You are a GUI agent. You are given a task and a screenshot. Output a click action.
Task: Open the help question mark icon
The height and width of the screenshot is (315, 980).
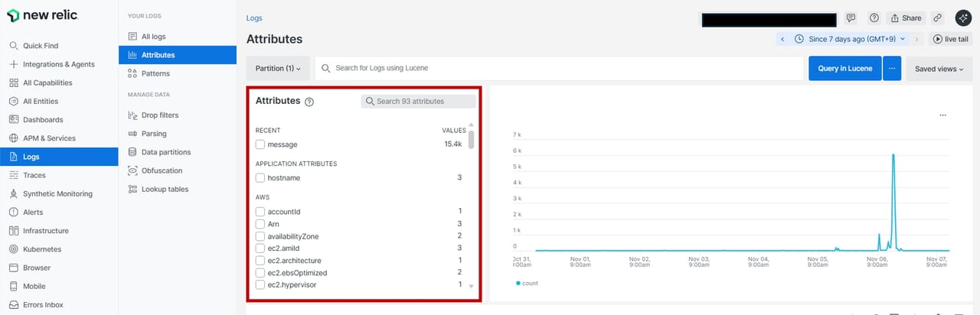874,18
